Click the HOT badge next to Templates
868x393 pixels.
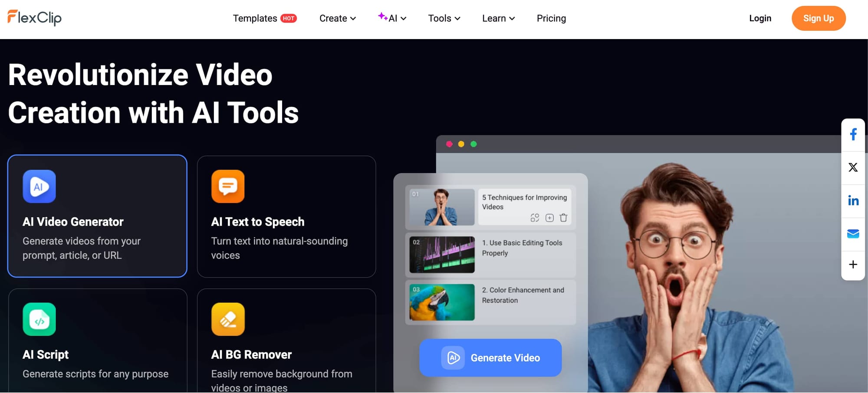click(x=289, y=18)
